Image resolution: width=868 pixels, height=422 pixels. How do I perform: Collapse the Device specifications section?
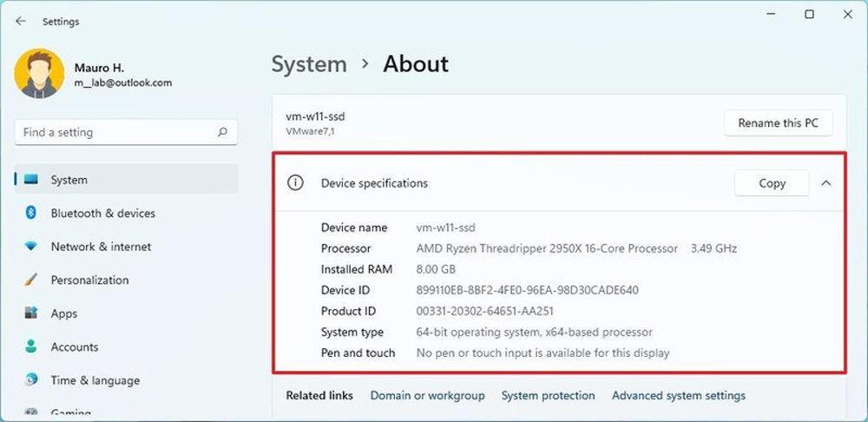point(825,183)
